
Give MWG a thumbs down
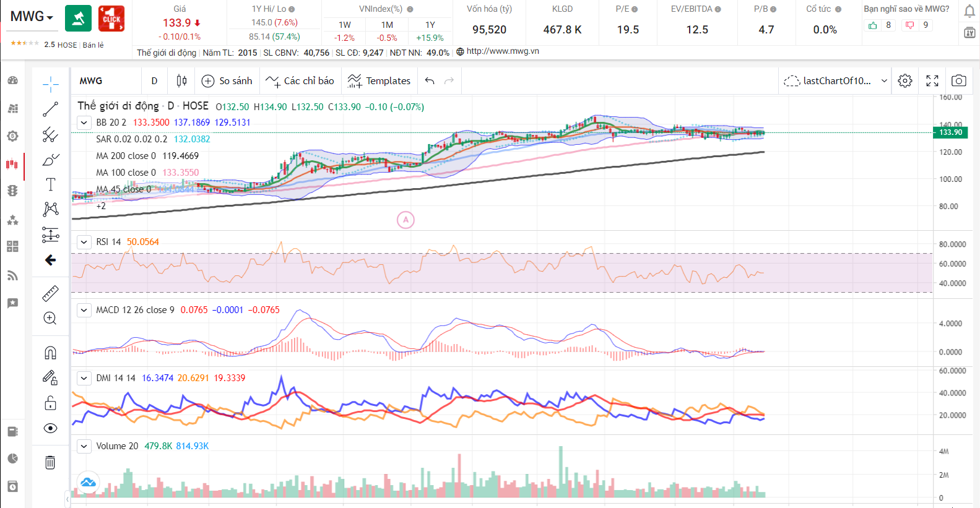(909, 25)
